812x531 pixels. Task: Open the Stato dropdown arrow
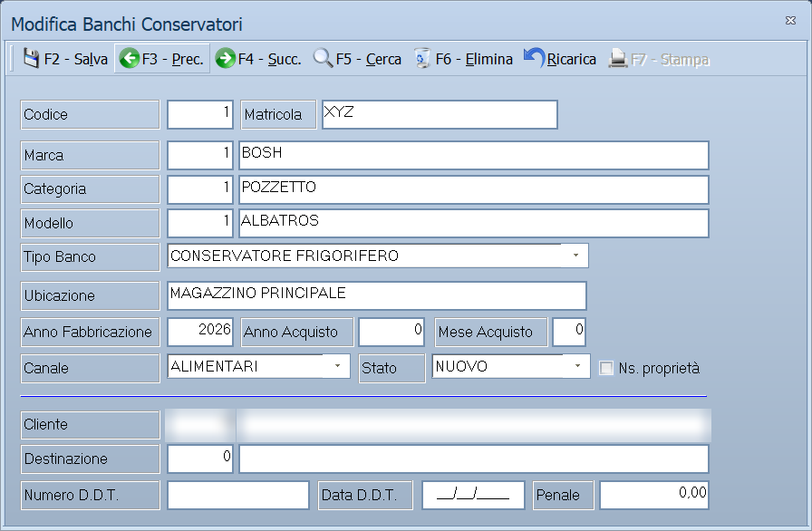(x=577, y=366)
